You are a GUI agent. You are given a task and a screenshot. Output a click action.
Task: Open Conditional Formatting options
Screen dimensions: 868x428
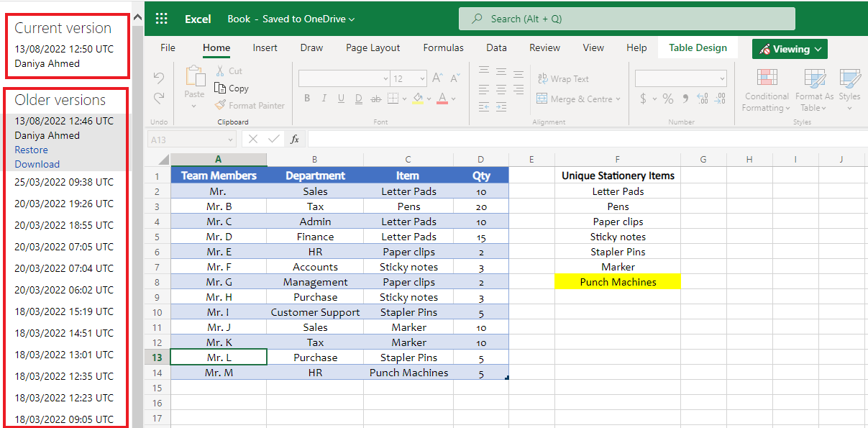765,91
